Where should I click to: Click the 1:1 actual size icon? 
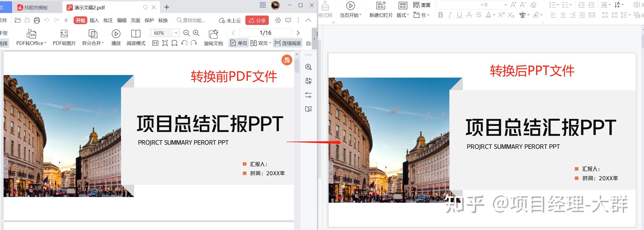(x=155, y=43)
